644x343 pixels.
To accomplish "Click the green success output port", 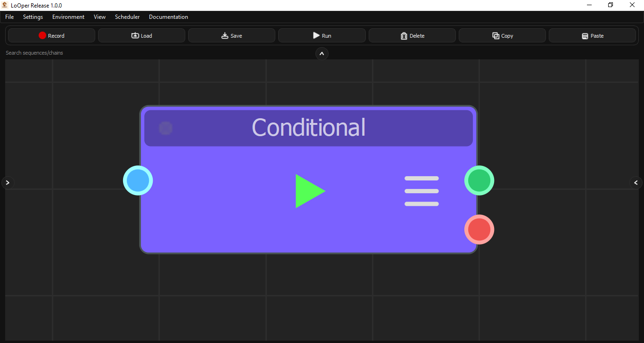I will click(479, 180).
